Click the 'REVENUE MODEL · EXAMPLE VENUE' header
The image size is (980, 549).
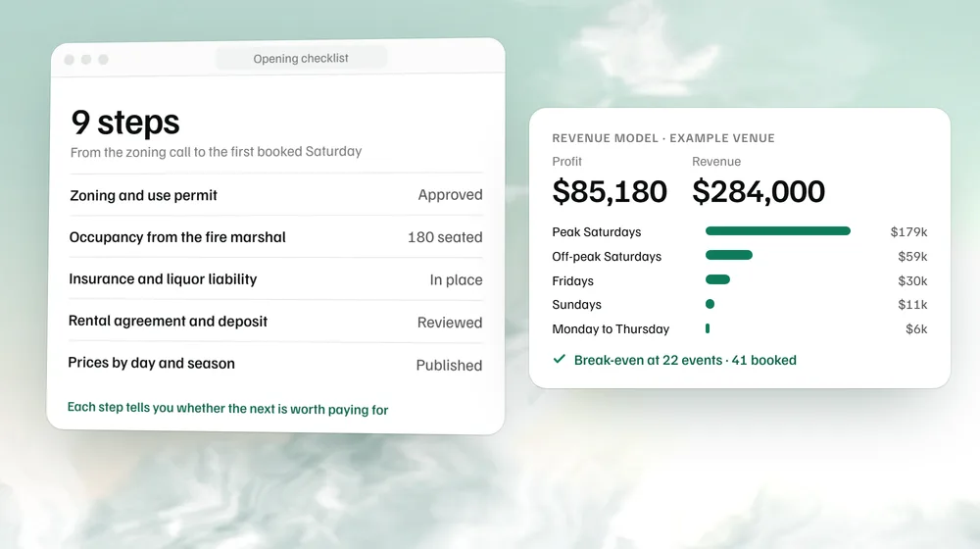[x=663, y=138]
